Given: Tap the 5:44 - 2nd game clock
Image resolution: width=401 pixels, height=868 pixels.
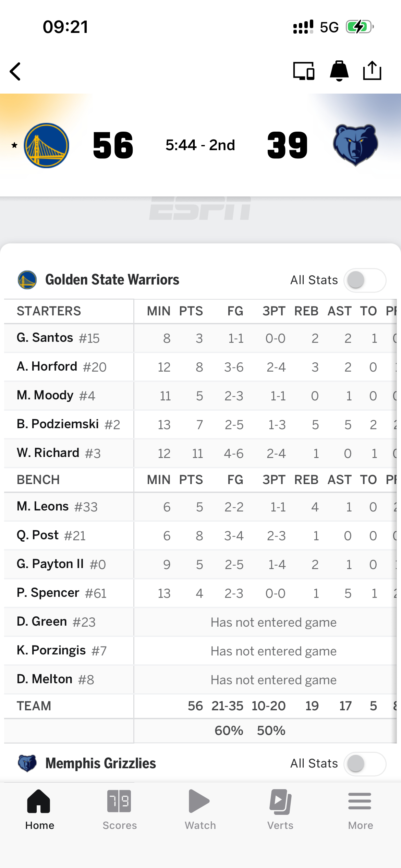Looking at the screenshot, I should 200,145.
